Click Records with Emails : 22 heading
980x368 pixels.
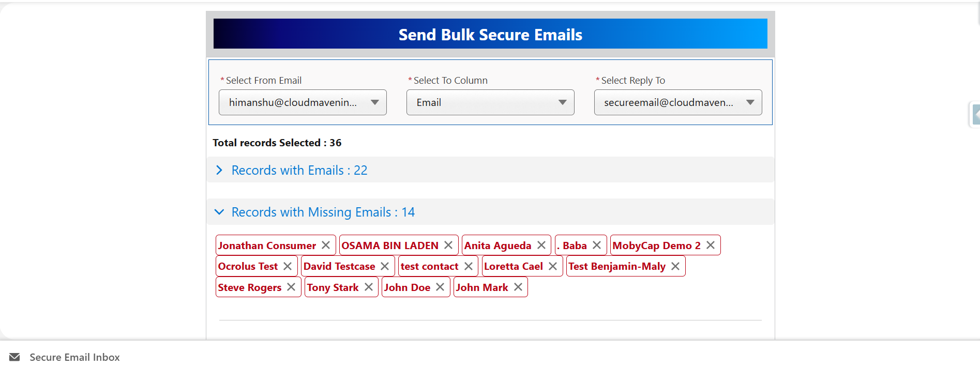[x=299, y=170]
